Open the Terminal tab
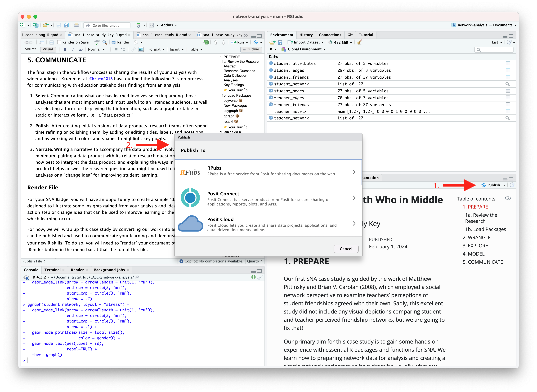Viewport: 537px width, 392px height. (x=53, y=270)
